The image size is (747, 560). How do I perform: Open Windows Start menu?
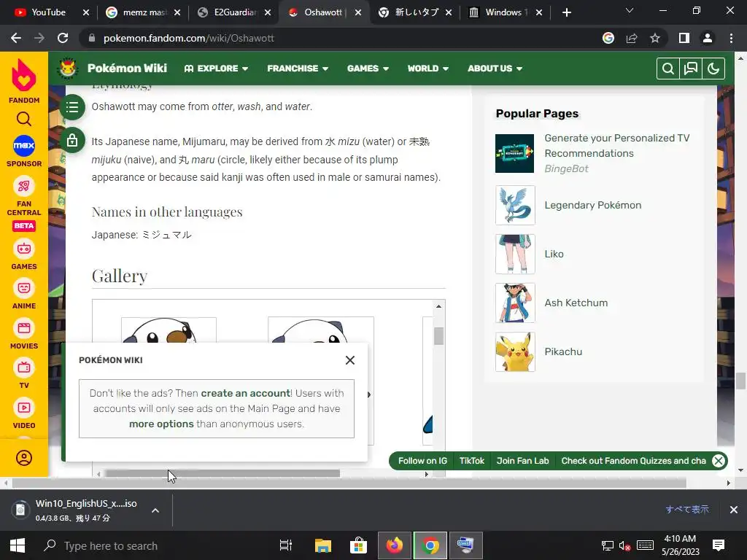[18, 545]
